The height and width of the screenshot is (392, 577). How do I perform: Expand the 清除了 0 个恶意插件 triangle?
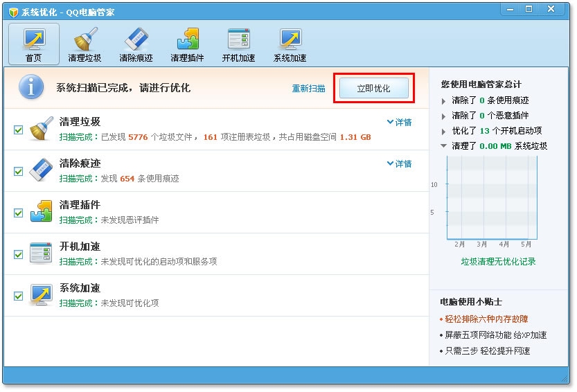point(443,116)
